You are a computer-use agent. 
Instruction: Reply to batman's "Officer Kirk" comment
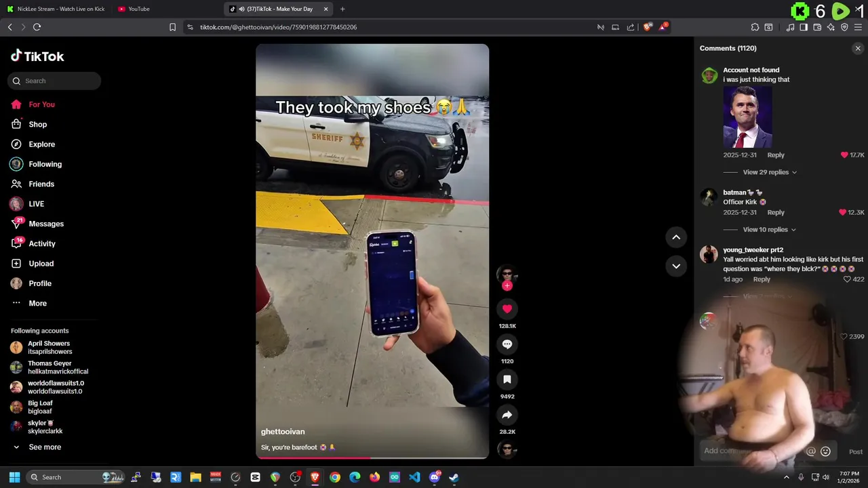(x=776, y=212)
